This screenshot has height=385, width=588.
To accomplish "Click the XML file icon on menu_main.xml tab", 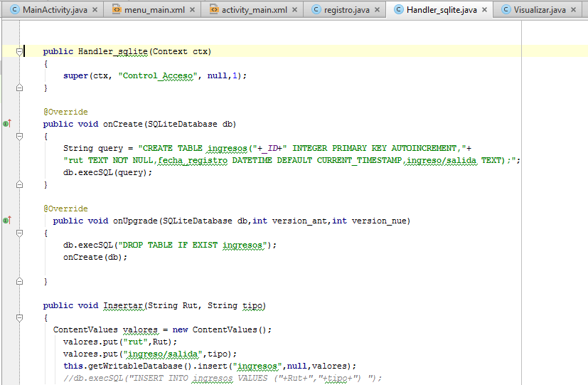I will 117,9.
